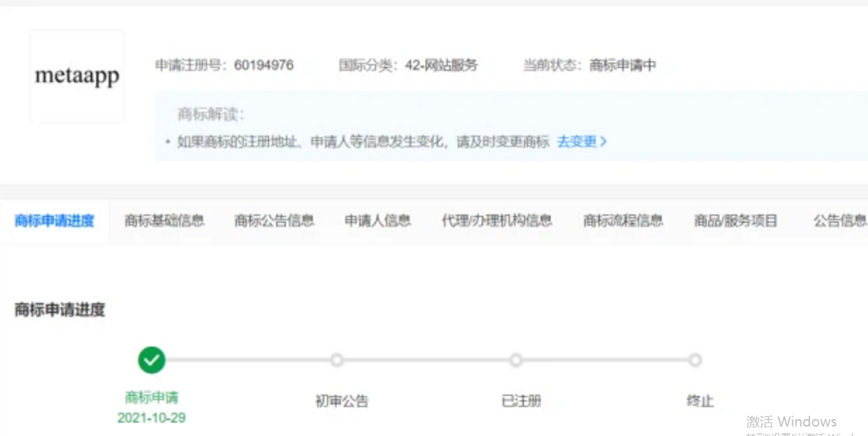Click the date 2021-10-29
This screenshot has height=436, width=868.
pos(151,418)
